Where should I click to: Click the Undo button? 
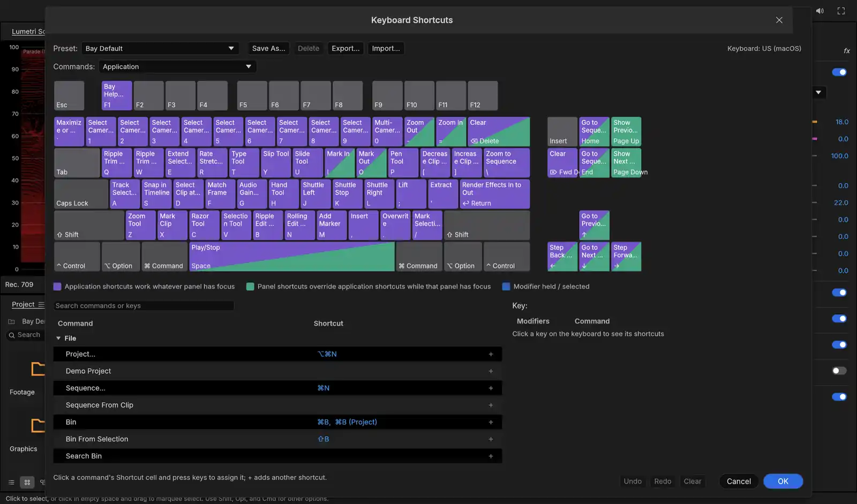click(x=633, y=482)
